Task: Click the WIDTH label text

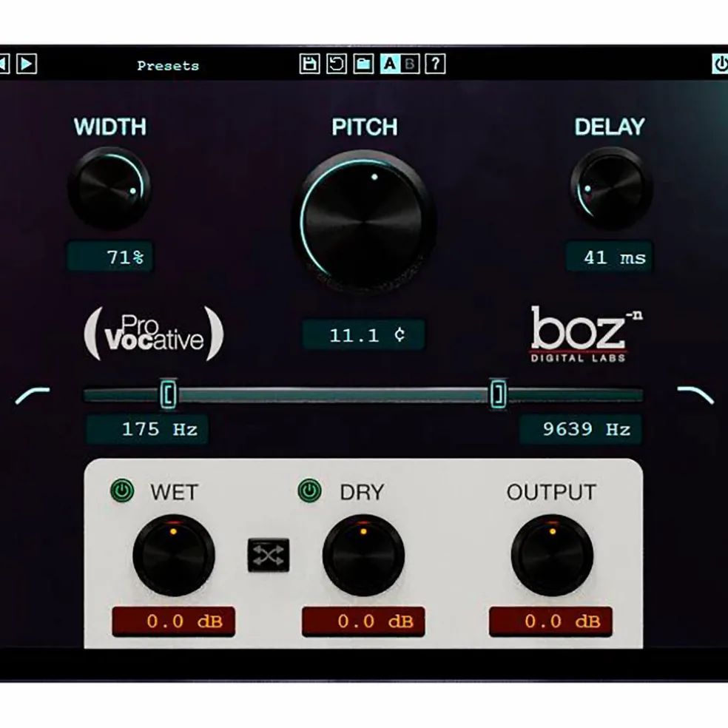Action: pos(110,127)
